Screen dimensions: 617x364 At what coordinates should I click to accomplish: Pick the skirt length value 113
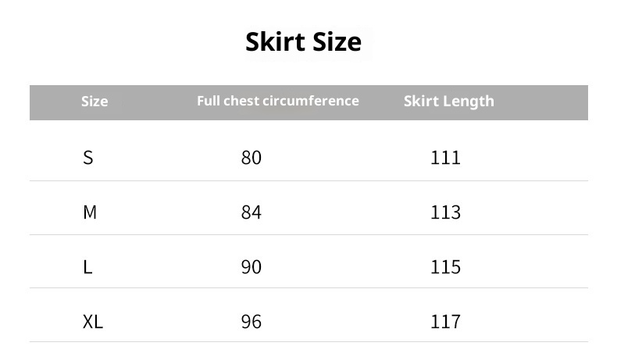tap(445, 212)
